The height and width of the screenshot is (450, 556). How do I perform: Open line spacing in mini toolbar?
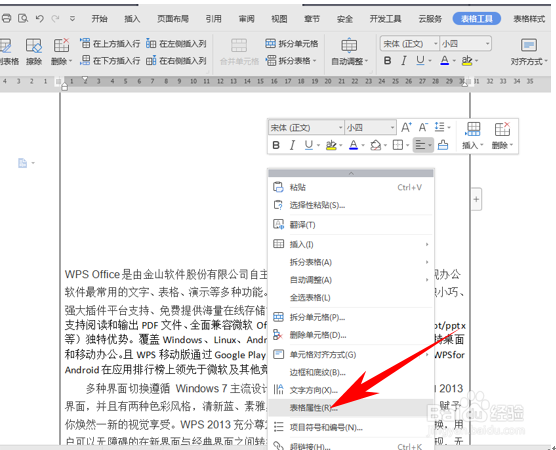click(x=442, y=127)
